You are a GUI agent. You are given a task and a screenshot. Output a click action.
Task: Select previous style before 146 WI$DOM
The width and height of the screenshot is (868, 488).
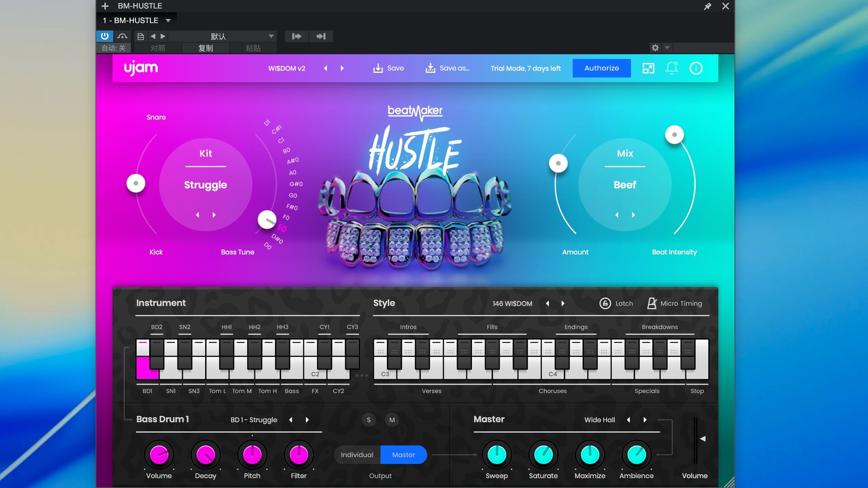pos(547,304)
